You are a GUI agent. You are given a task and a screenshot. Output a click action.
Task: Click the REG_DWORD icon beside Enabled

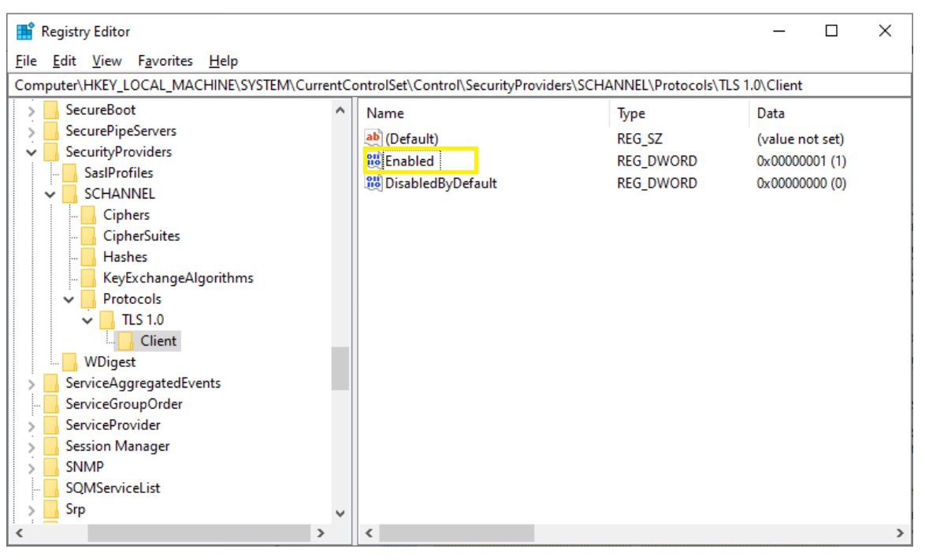pos(374,161)
